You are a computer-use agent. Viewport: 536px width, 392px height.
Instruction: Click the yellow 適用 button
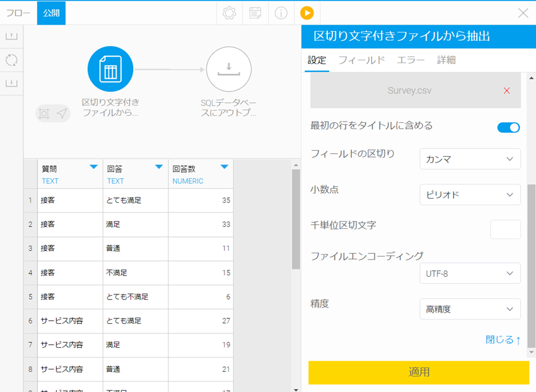coord(419,372)
